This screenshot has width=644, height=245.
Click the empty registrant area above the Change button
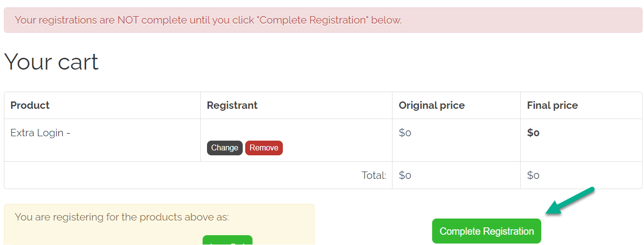(296, 130)
